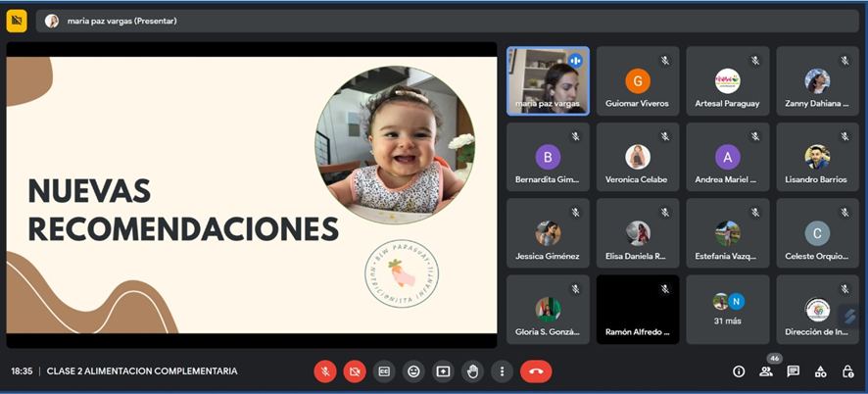The image size is (868, 394).
Task: Open the activities panel
Action: click(x=821, y=371)
